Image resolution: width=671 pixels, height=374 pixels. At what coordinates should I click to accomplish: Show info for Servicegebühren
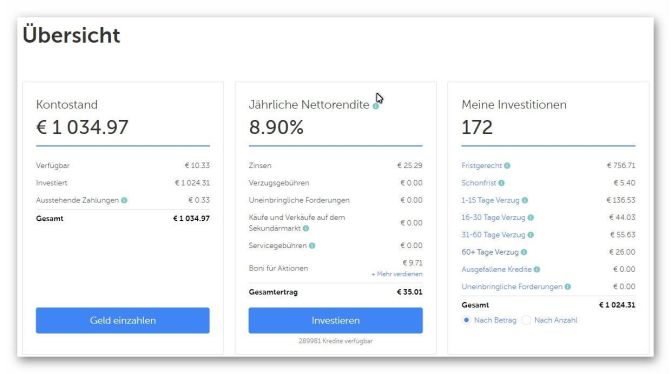point(312,245)
